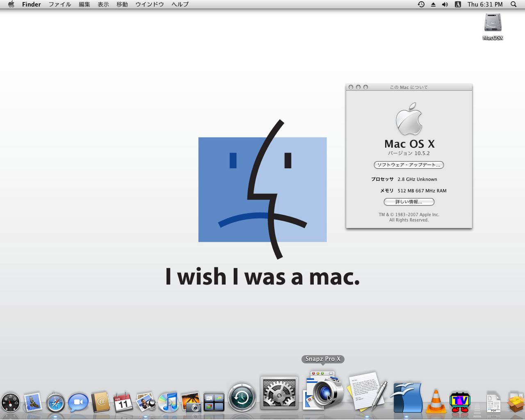Screen dimensions: 525x420
Task: Select the MacOSX hard drive on desktop
Action: (x=493, y=27)
